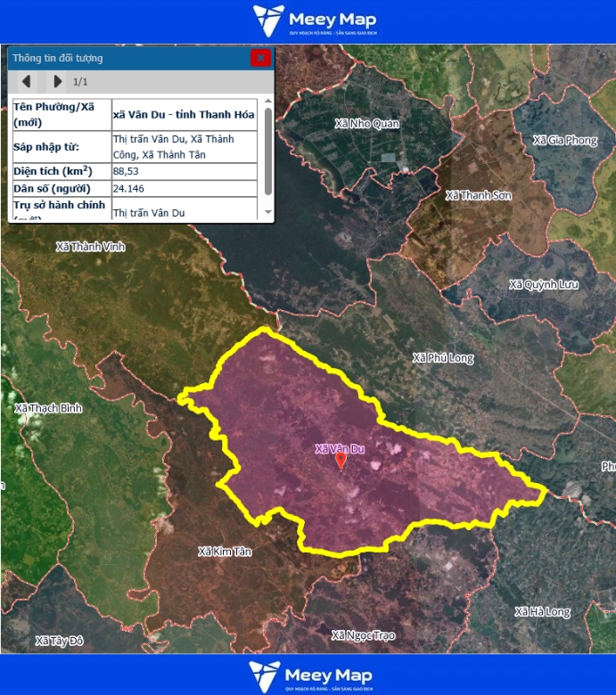Select the Xã Gia Phong region label
This screenshot has width=616, height=695.
pos(565,140)
